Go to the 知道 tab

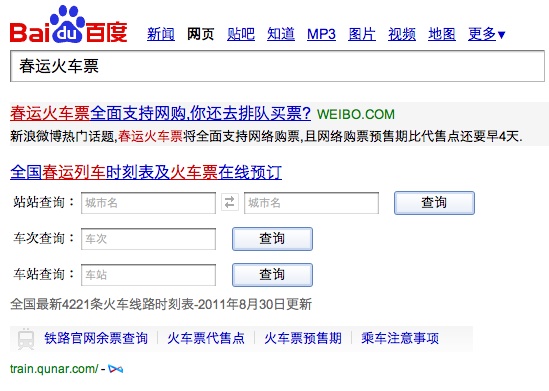pos(281,34)
